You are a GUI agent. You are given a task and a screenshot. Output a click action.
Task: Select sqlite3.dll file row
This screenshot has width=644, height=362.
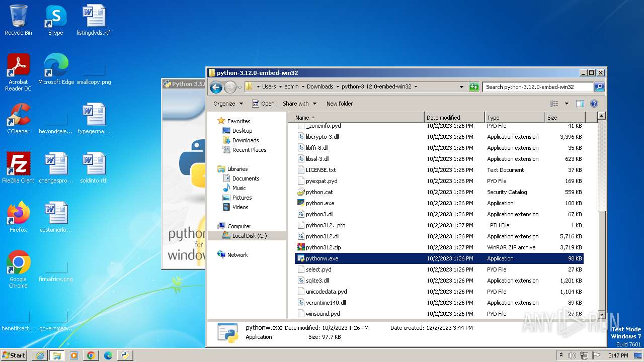tap(439, 281)
